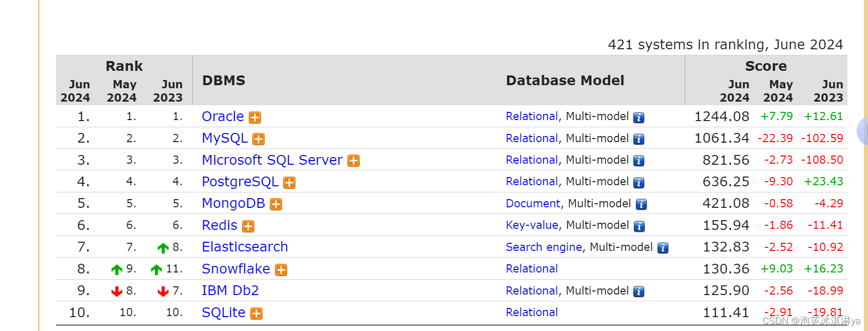Click red down arrow beside IBM Db2's rank 8
The width and height of the screenshot is (868, 331).
tap(117, 291)
